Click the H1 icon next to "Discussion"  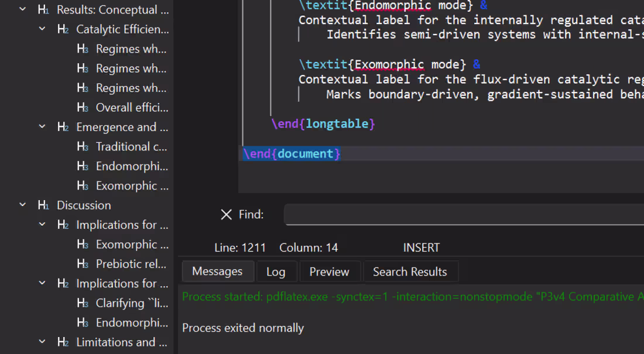point(42,205)
